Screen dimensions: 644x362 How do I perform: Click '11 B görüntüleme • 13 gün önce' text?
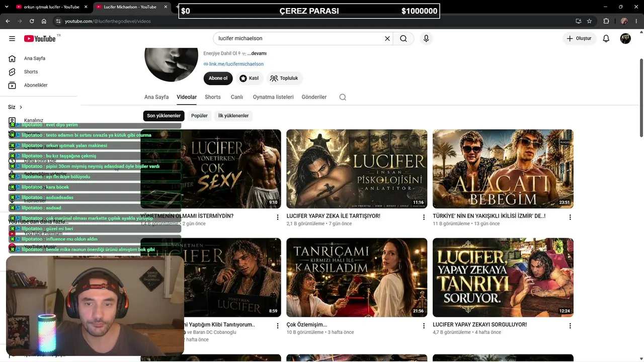click(466, 224)
